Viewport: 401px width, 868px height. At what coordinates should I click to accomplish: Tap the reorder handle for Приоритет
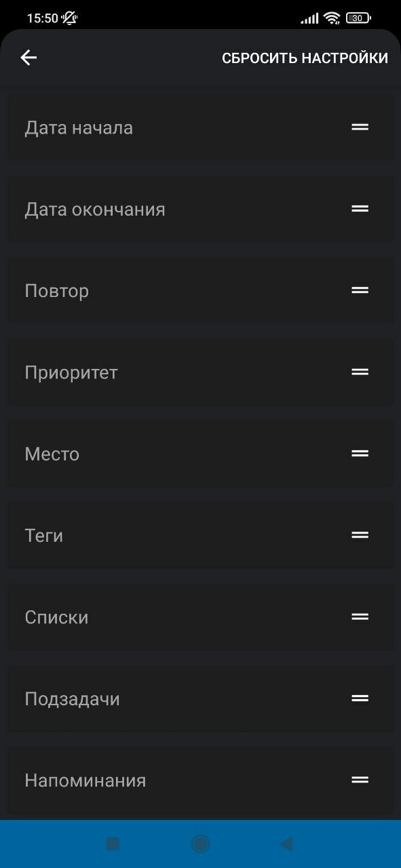pos(360,372)
